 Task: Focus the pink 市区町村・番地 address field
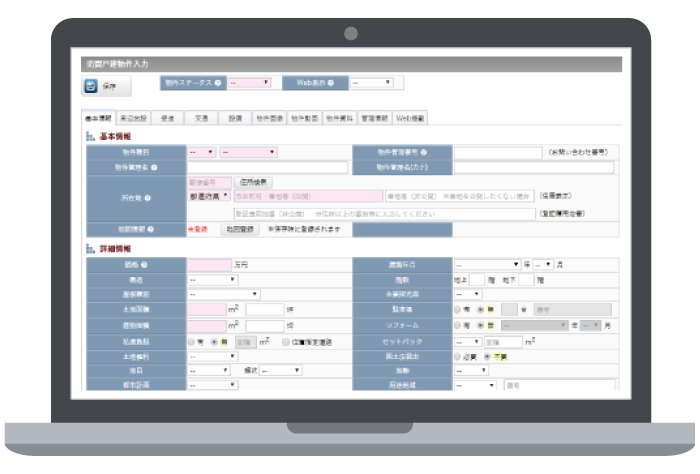click(308, 196)
